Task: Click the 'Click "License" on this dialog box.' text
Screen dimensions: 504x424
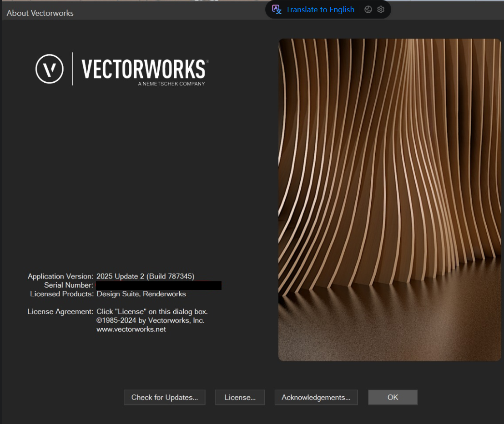Action: (x=152, y=312)
